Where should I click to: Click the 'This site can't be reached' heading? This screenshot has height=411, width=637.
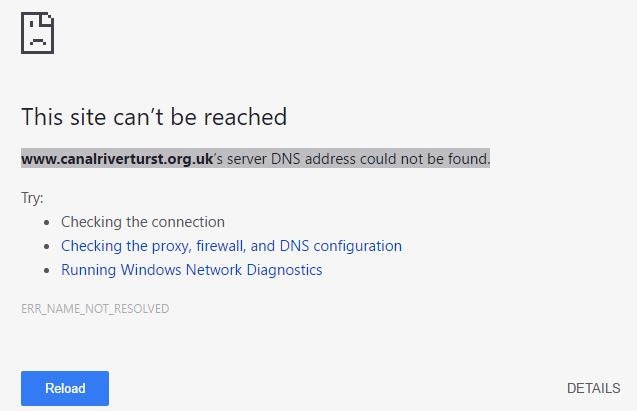(x=154, y=117)
